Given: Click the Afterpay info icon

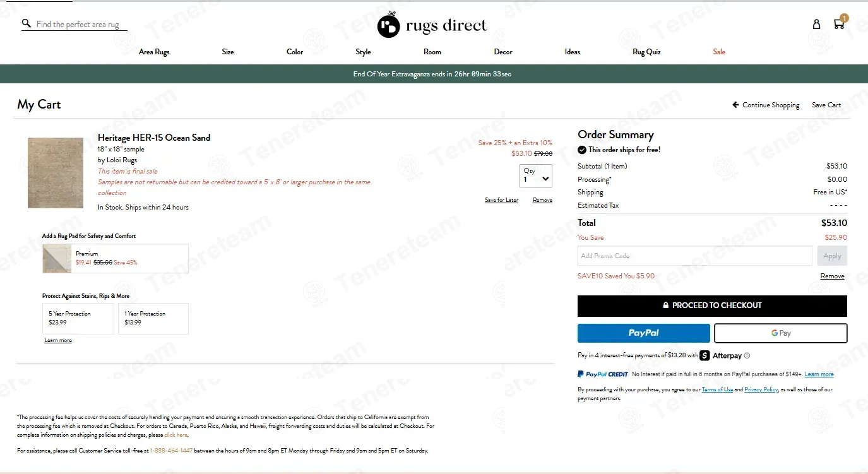Looking at the screenshot, I should pos(747,356).
